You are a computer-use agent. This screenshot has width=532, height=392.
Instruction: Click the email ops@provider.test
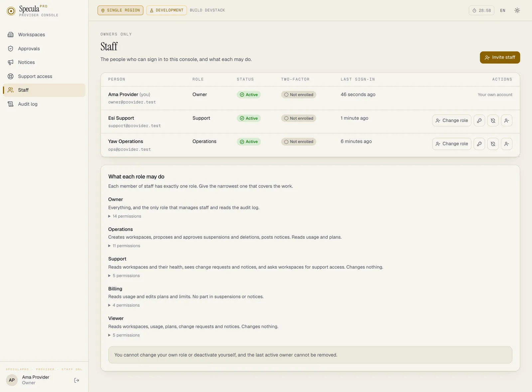pyautogui.click(x=129, y=149)
